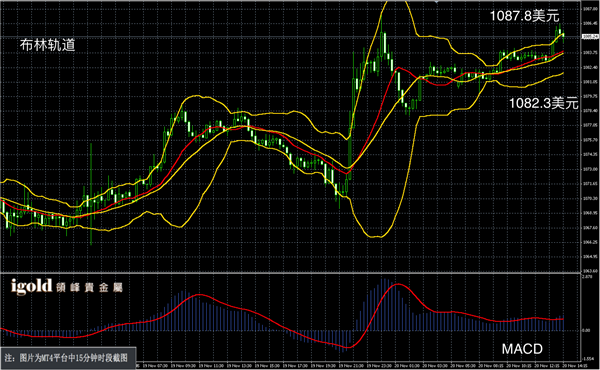The height and width of the screenshot is (370, 600).
Task: Click the divider between price and MACD panels
Action: coord(291,273)
